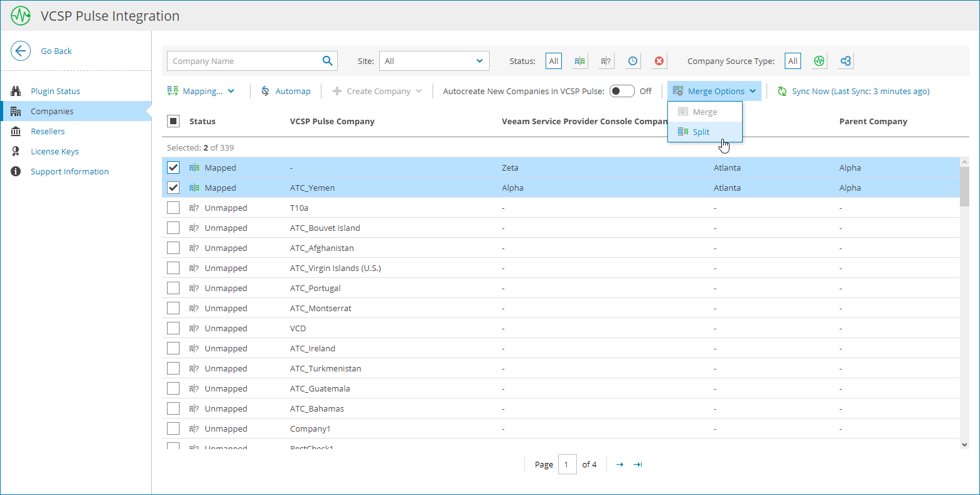Open the Site dropdown

[x=434, y=61]
